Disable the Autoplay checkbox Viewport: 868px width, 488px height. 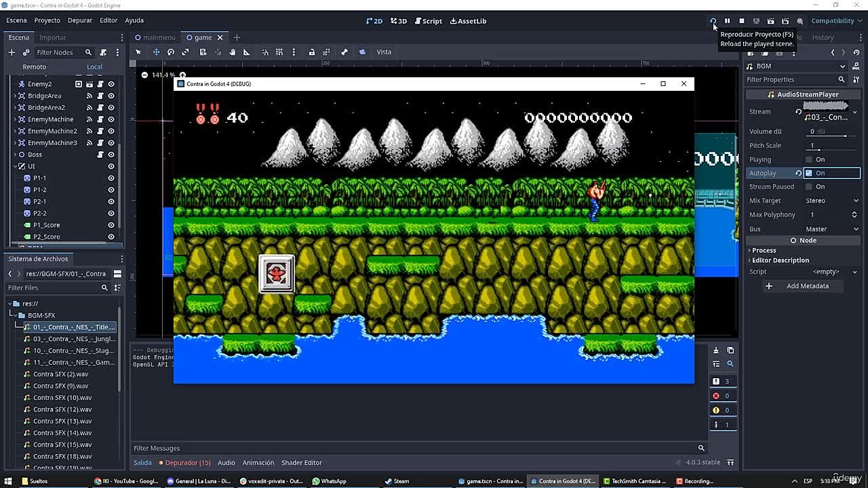pos(808,173)
